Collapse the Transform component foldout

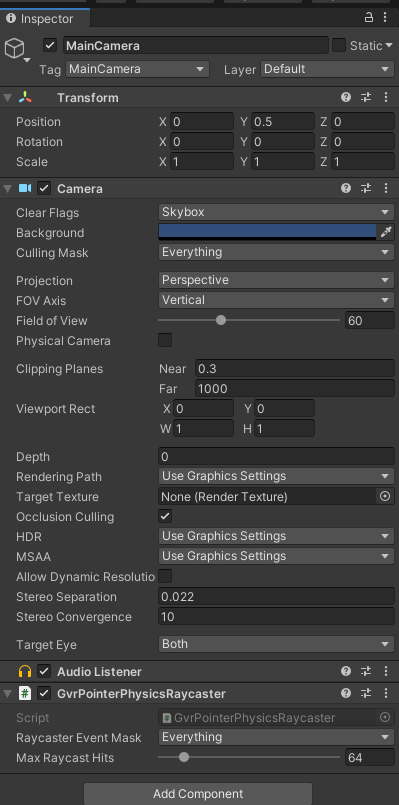point(7,98)
